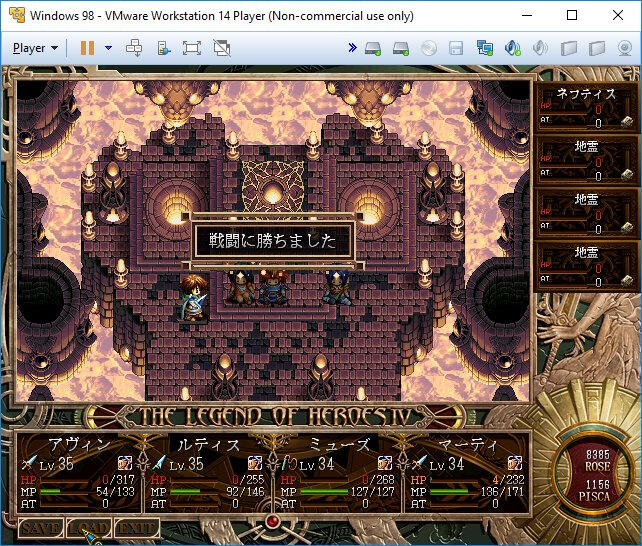Viewport: 642px width, 546px height.
Task: Click Send Ctrl+Alt+Del to guest icon
Action: [134, 47]
